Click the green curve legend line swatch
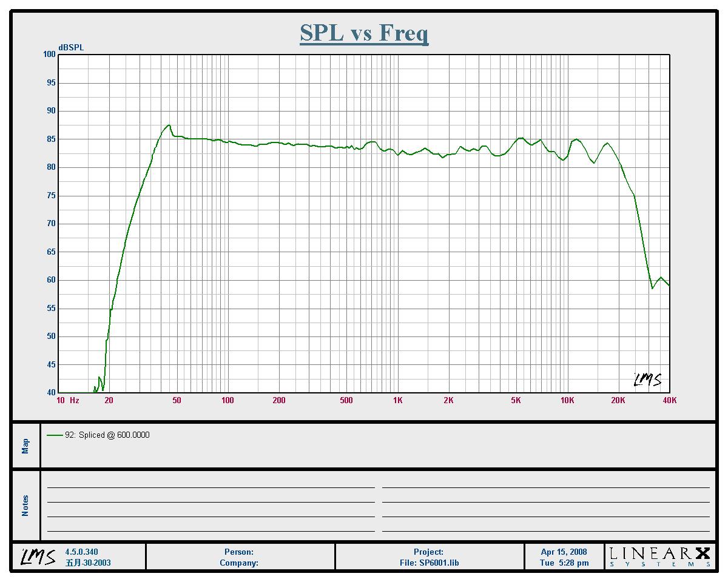Viewport: 728px width, 582px height. [54, 435]
